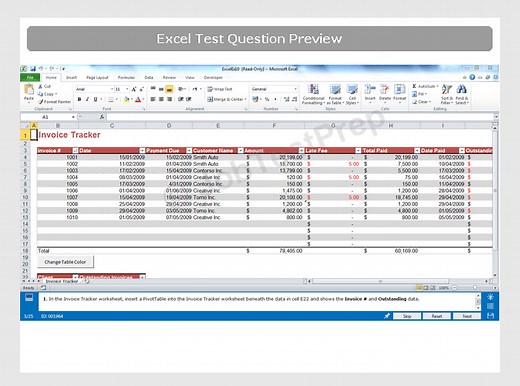520x386 pixels.
Task: Open Late Fee column filter dropdown
Action: click(x=358, y=150)
